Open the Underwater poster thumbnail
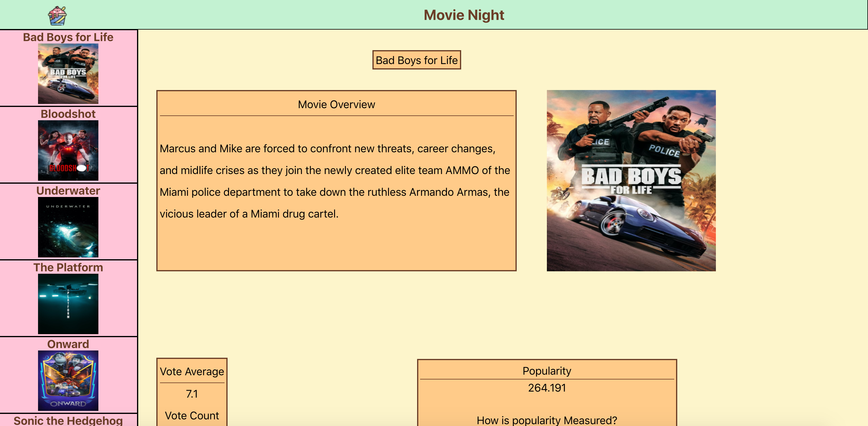 (x=68, y=227)
